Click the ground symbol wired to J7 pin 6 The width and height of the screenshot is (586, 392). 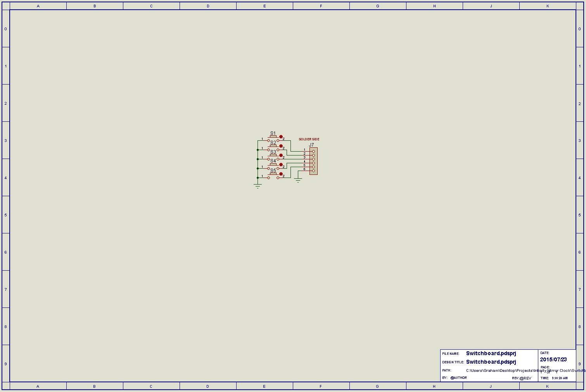(x=298, y=180)
